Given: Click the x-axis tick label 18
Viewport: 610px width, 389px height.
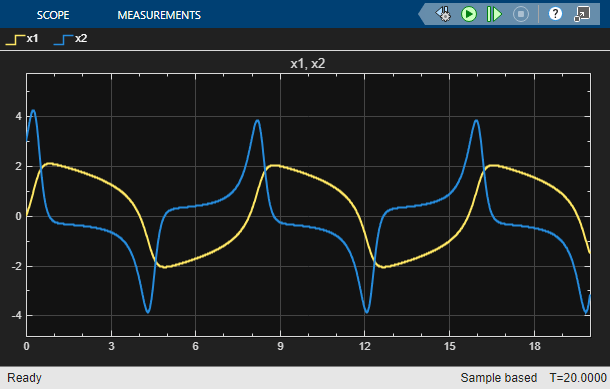Looking at the screenshot, I should coord(535,346).
